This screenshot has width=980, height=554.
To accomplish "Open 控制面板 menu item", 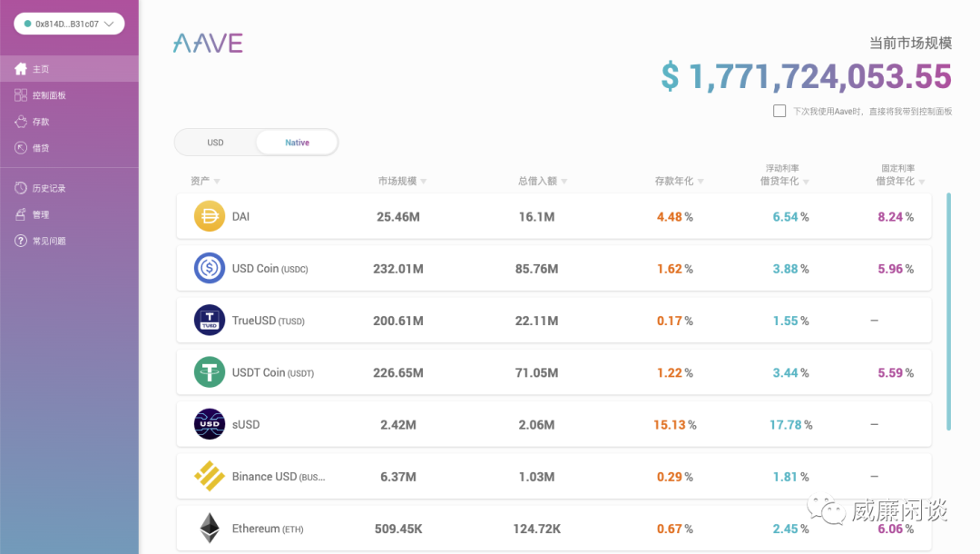I will tap(69, 95).
